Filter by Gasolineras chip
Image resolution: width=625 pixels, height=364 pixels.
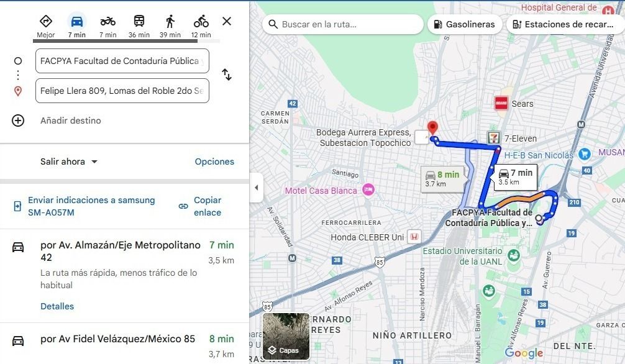point(465,24)
